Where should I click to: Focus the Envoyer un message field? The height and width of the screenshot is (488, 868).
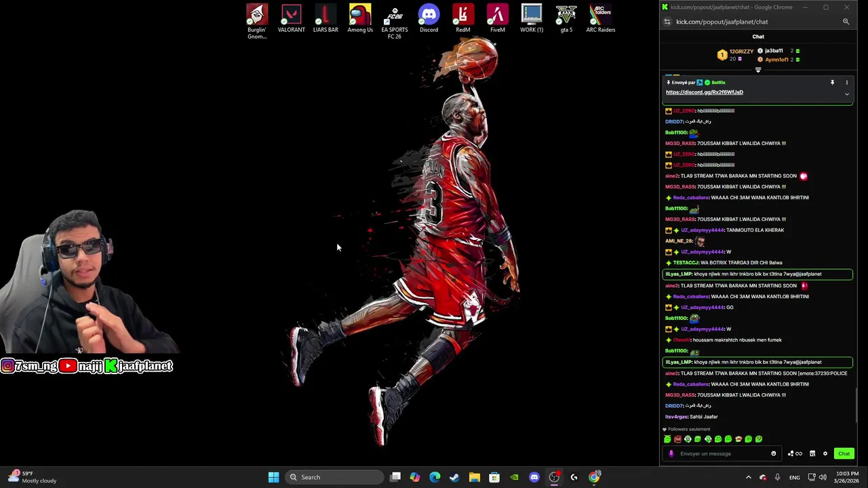coord(722,453)
